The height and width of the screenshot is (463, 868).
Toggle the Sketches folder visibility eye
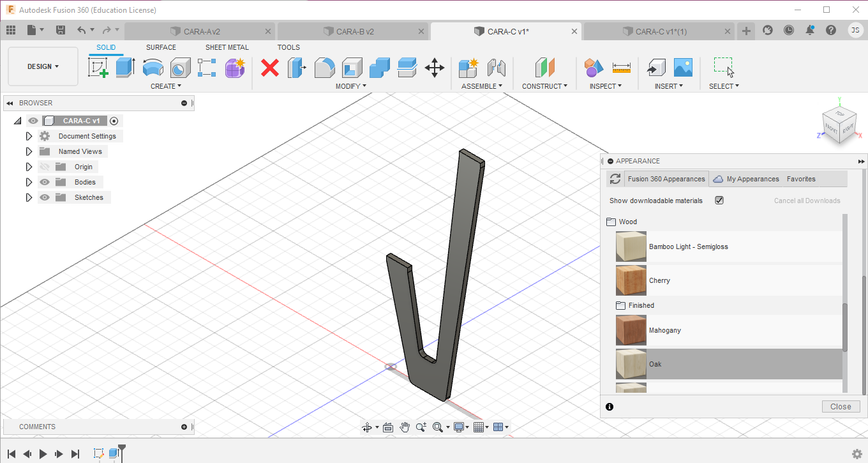(x=45, y=197)
